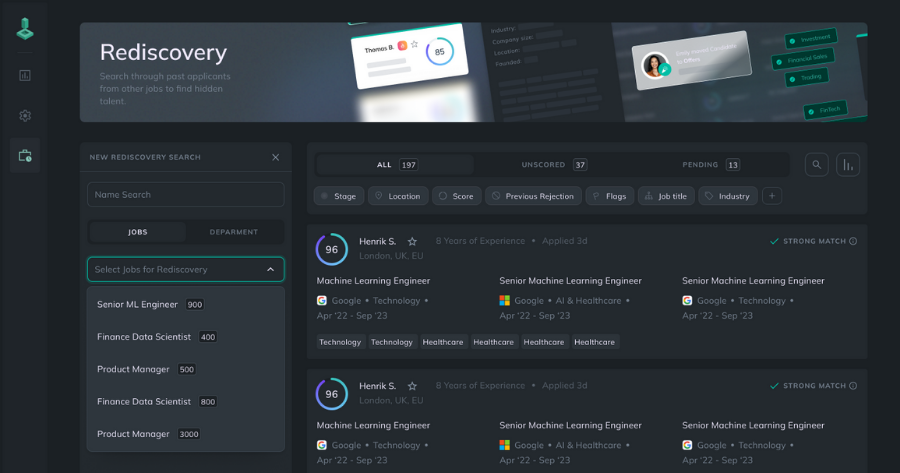Open the Previous Rejection filter
Viewport: 900px width, 473px height.
click(x=533, y=196)
